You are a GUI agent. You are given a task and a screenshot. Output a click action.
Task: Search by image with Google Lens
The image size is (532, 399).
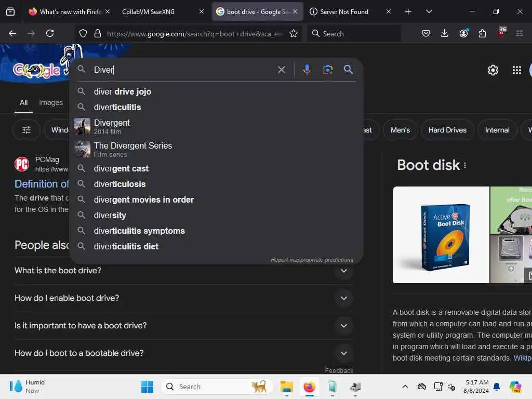coord(327,70)
